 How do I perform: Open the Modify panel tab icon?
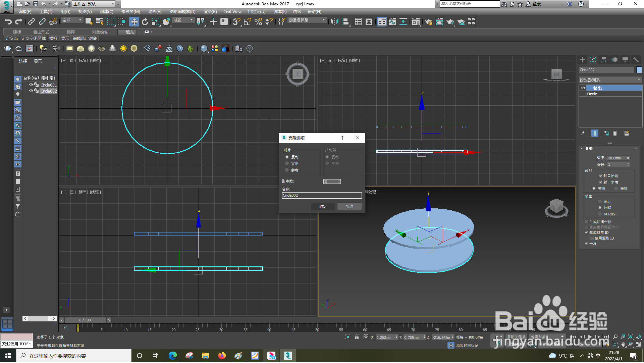coord(593,60)
